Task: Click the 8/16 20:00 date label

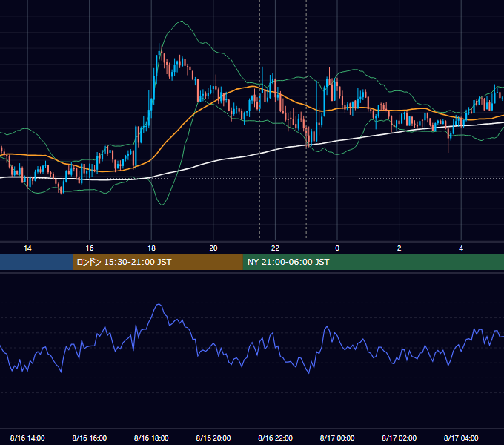Action: click(x=213, y=438)
